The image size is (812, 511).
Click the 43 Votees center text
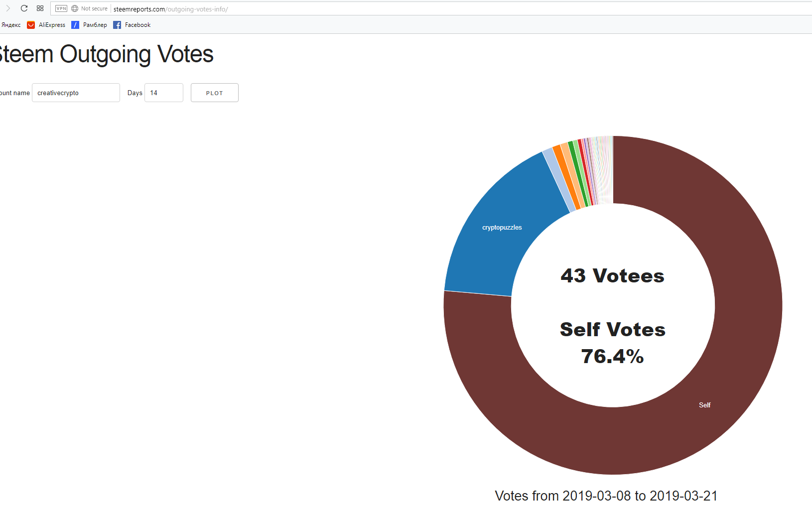613,275
